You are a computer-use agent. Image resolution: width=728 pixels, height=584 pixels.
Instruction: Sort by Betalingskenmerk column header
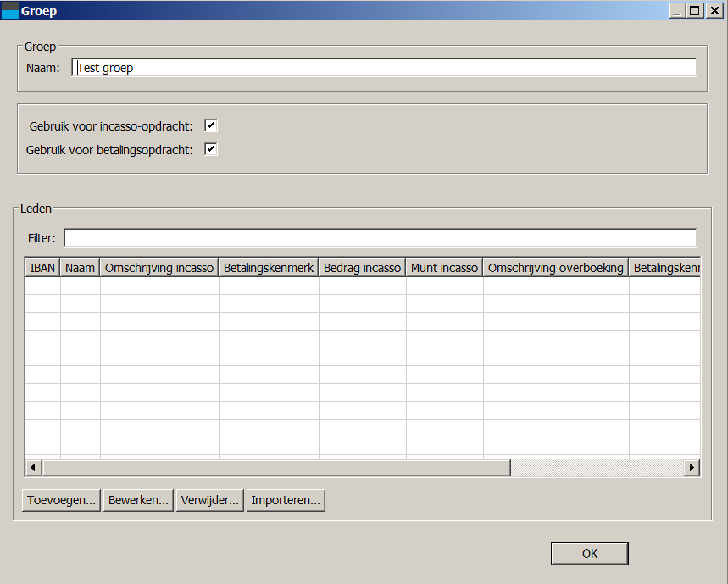pos(269,268)
